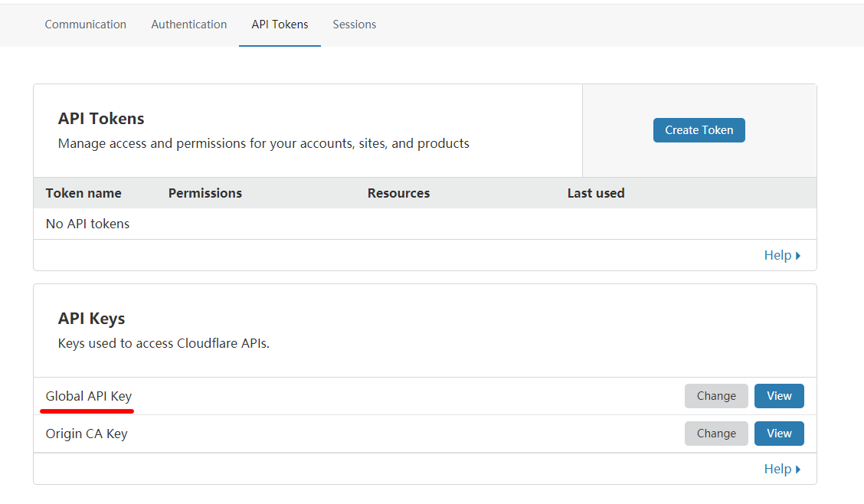
Task: Go to the Sessions tab
Action: pyautogui.click(x=355, y=25)
